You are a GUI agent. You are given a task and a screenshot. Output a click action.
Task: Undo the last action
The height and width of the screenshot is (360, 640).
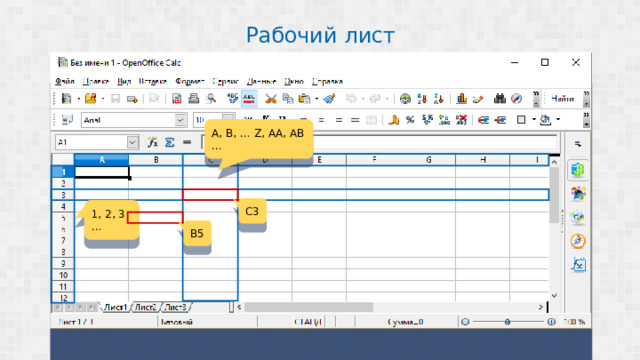pos(351,98)
